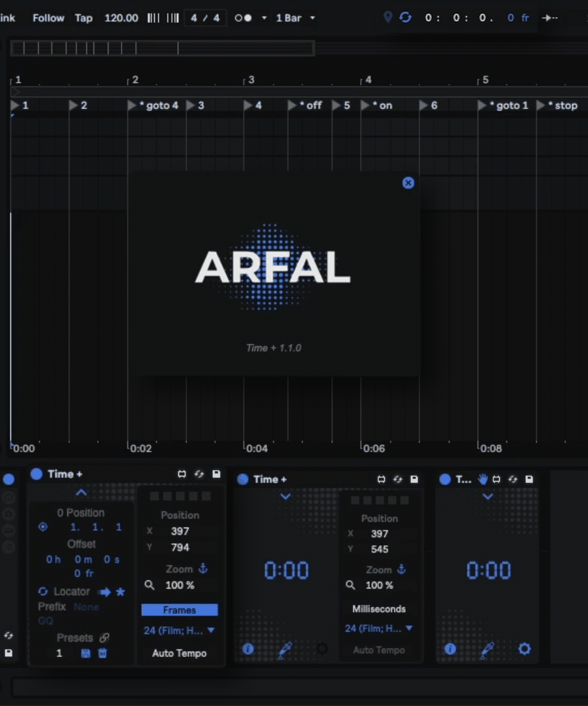Click the Tap tempo button

pyautogui.click(x=84, y=18)
